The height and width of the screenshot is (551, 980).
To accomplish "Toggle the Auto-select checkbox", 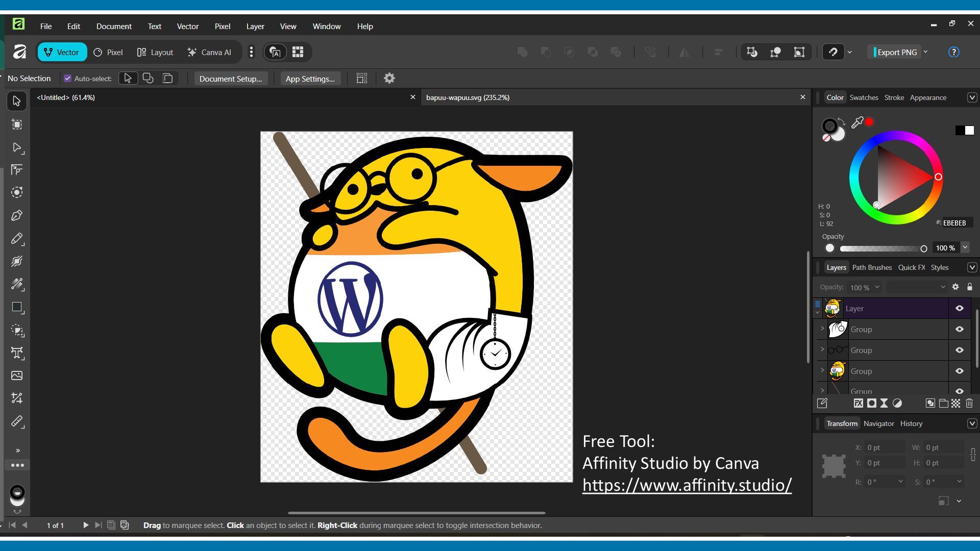I will tap(67, 79).
